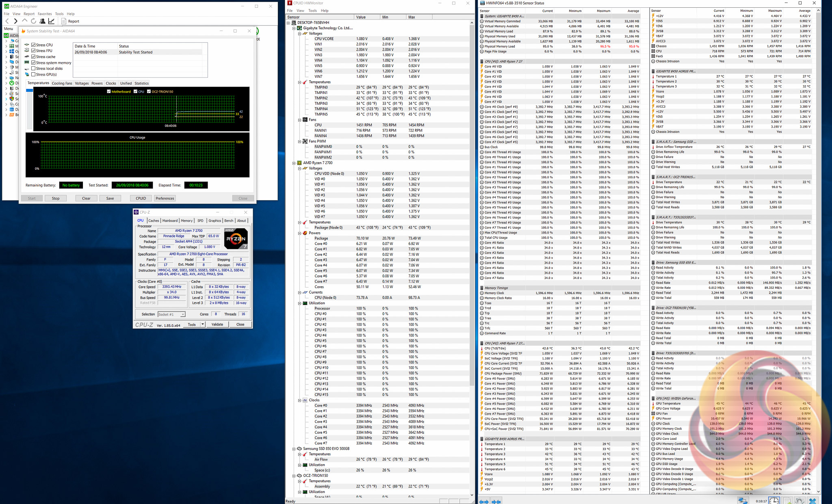This screenshot has width=832, height=504.
Task: Click the Report document icon in toolbar
Action: point(64,21)
